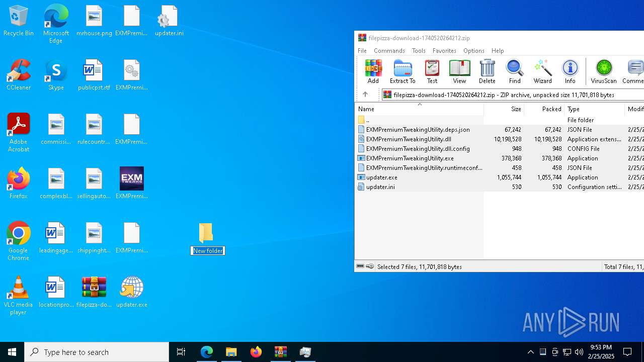This screenshot has width=644, height=362.
Task: Select EXMPremiumTweakingUtility.dll.config in the archive
Action: click(499, 149)
